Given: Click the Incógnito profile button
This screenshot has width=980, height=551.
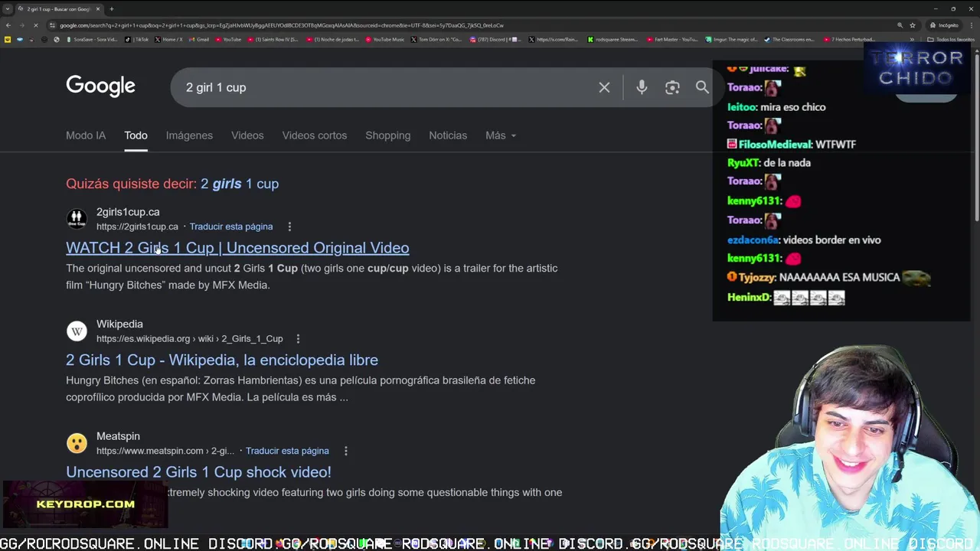Looking at the screenshot, I should click(x=944, y=25).
